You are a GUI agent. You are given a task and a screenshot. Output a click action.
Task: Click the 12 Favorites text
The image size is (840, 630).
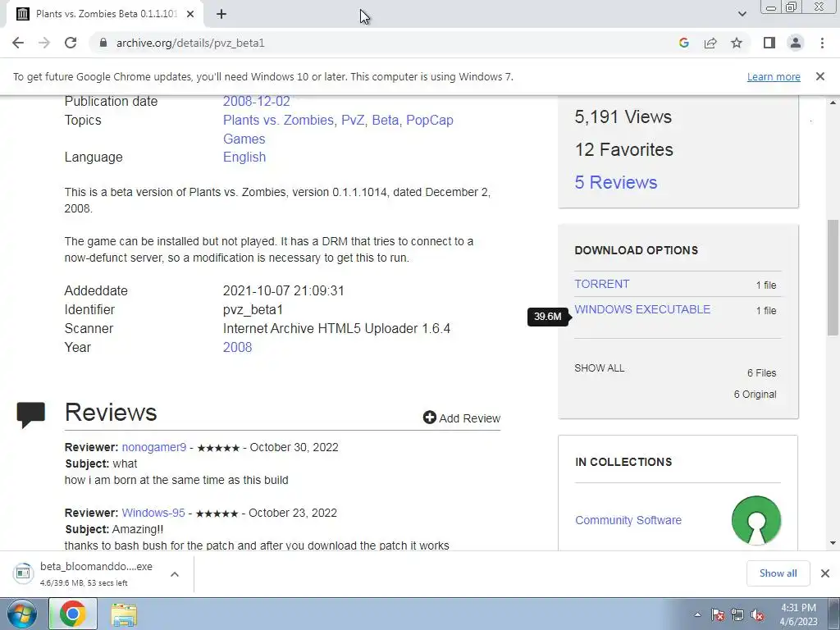coord(623,149)
